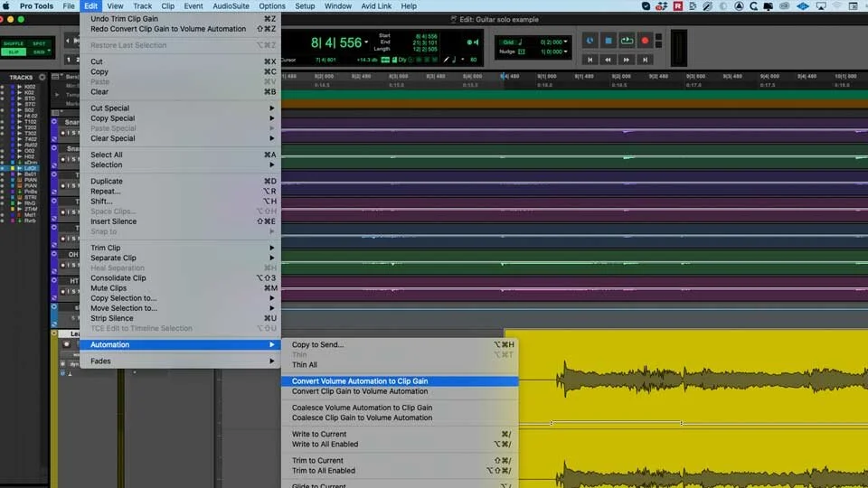Screen dimensions: 868x488
Task: Select Consolidate Clip command
Action: pyautogui.click(x=181, y=277)
